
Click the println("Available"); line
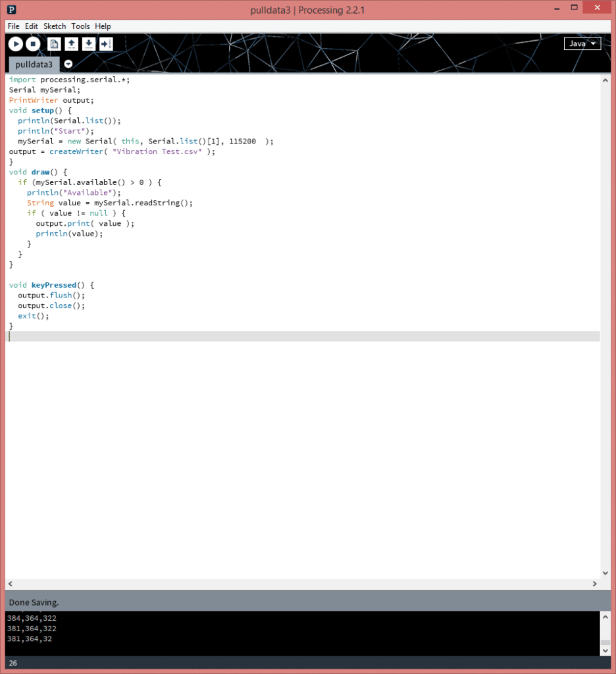click(x=74, y=193)
